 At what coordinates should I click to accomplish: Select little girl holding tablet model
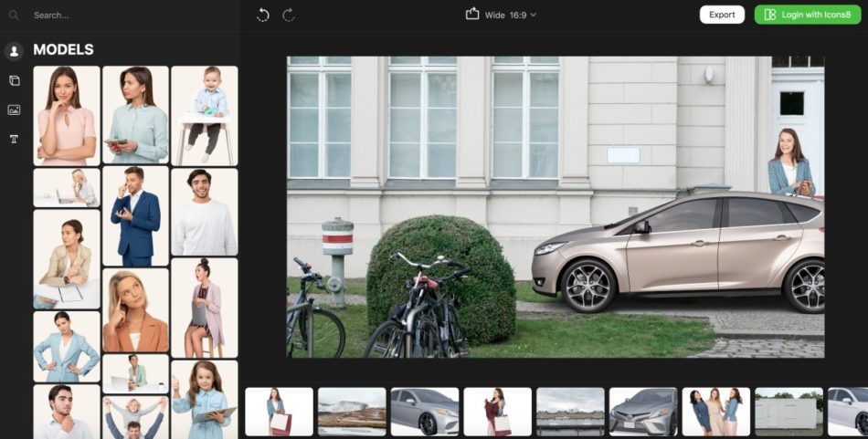(205, 399)
